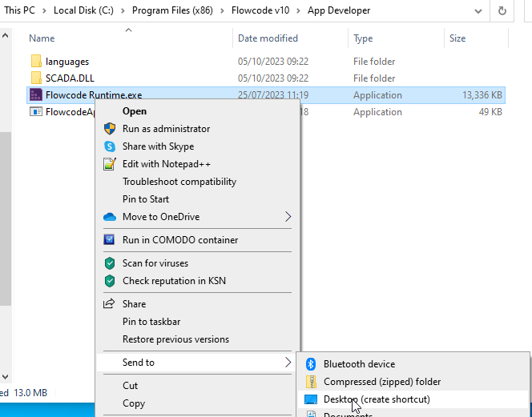This screenshot has width=532, height=417.
Task: Click the 13.0 MB status bar text
Action: (30, 393)
